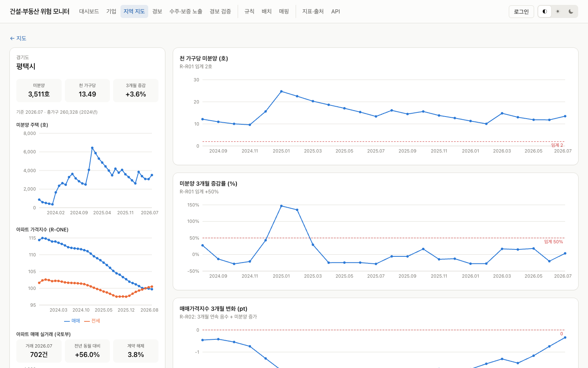This screenshot has height=368, width=588.
Task: Click the 13.49 천 가구당 value
Action: [x=87, y=94]
